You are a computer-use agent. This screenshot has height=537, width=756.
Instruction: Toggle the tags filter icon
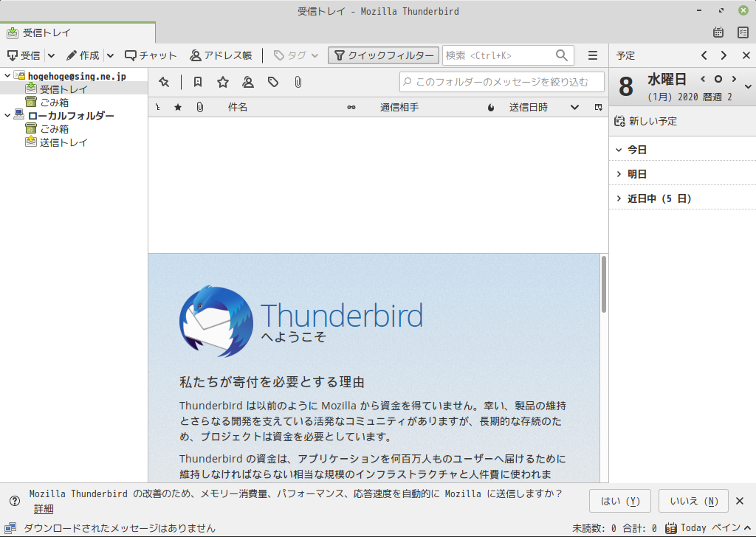[x=273, y=83]
